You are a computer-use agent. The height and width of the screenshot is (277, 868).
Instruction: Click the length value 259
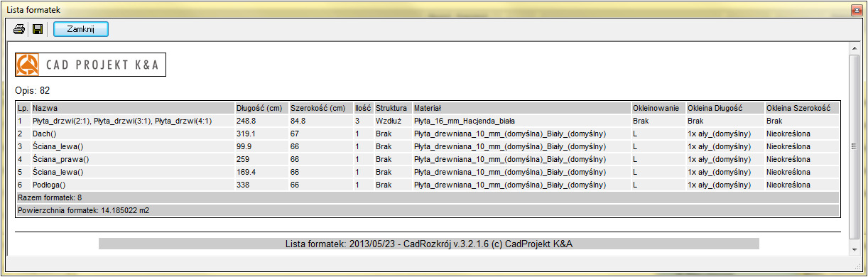[x=242, y=159]
